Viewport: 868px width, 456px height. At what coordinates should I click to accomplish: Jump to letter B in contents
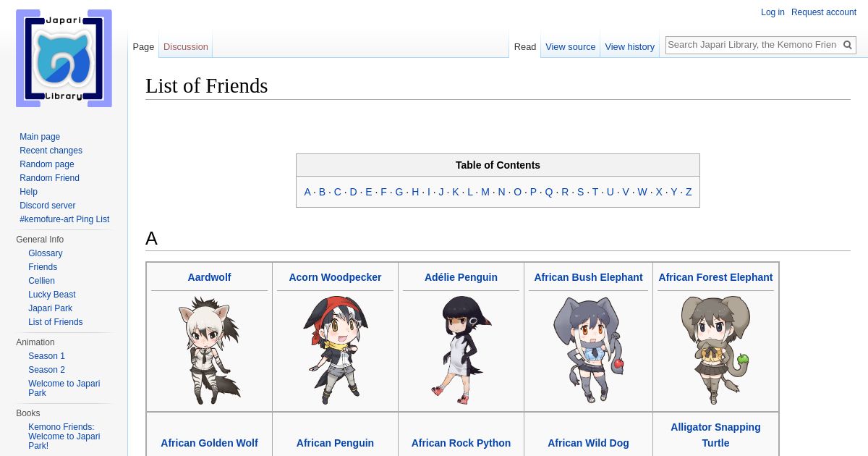pos(323,192)
